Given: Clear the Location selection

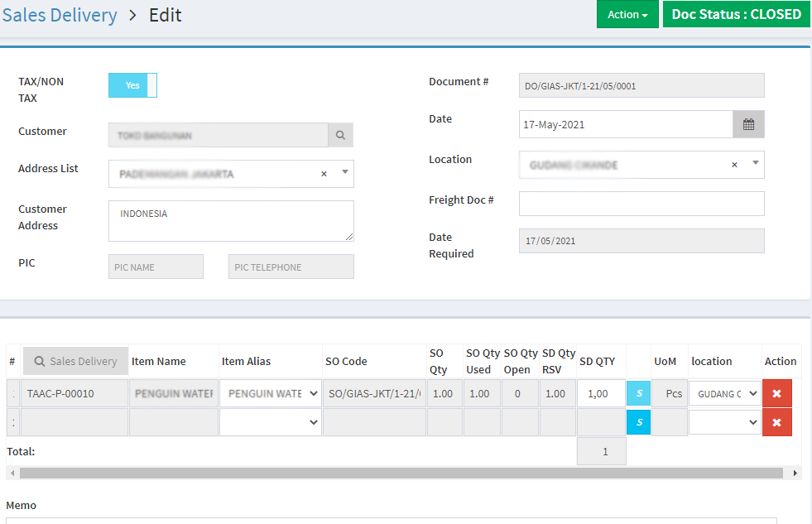Looking at the screenshot, I should (x=734, y=165).
